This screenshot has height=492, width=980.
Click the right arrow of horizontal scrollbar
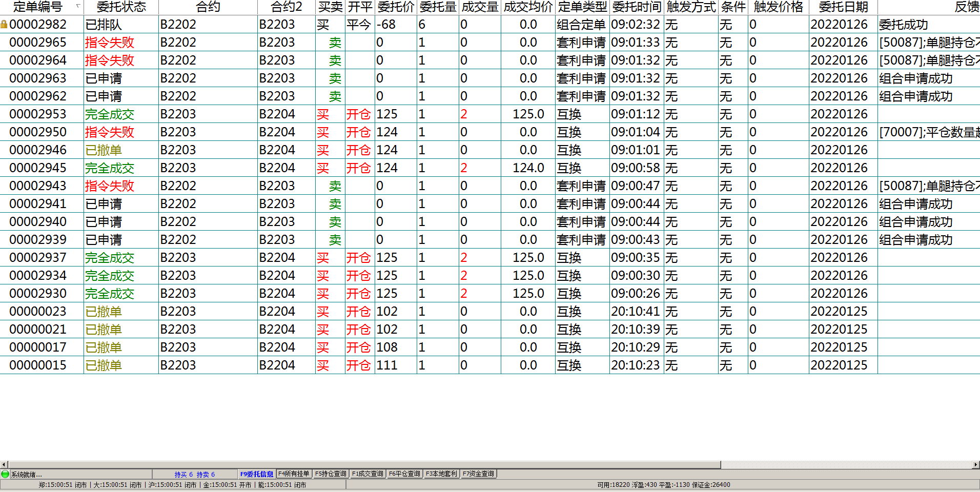975,464
